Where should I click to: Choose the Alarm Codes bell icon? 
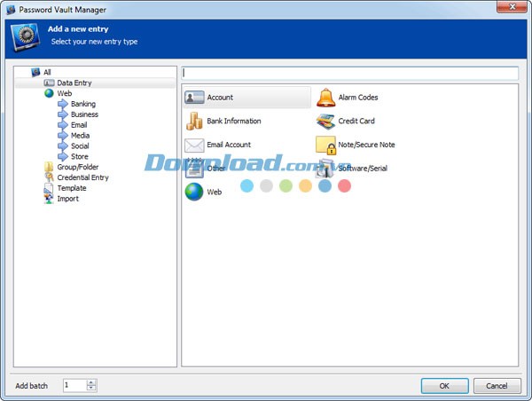pos(325,98)
